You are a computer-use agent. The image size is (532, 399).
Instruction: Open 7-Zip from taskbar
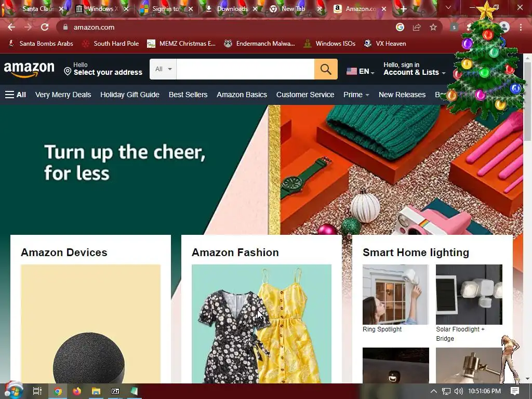115,391
